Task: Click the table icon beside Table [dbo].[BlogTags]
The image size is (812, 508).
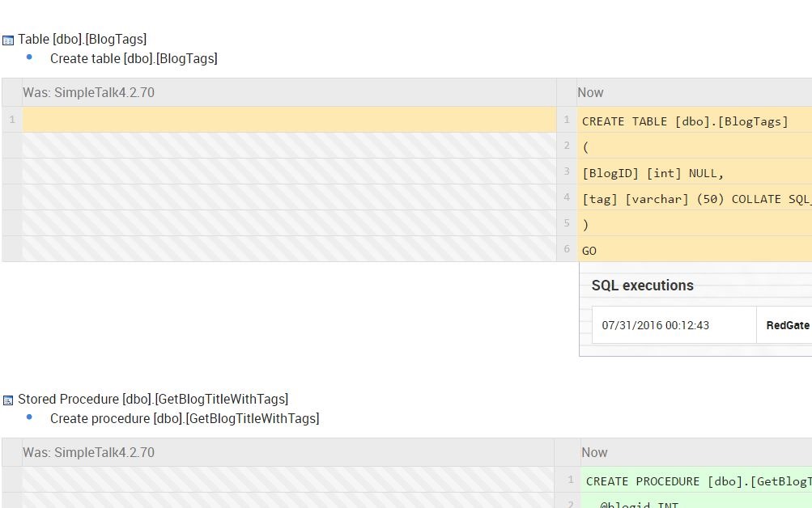Action: pyautogui.click(x=8, y=40)
